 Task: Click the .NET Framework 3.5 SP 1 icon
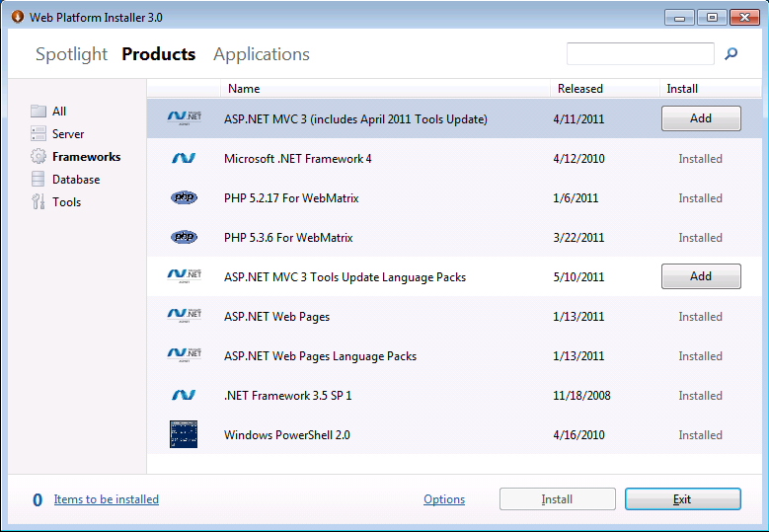click(184, 395)
